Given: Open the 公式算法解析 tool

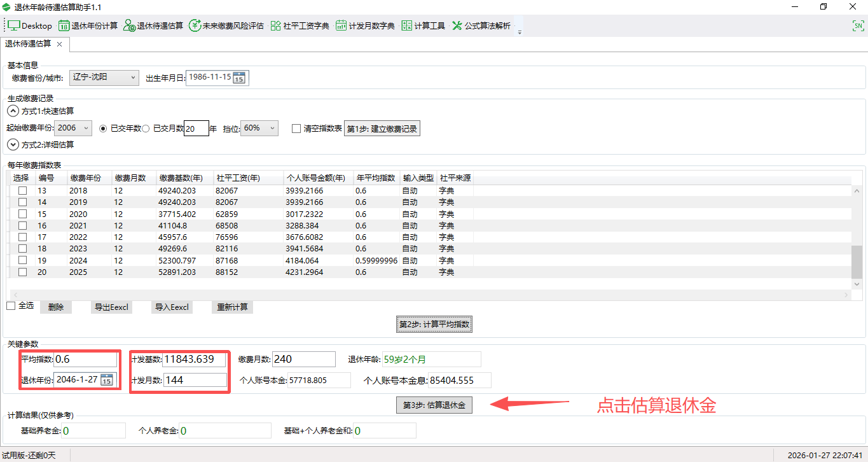Looking at the screenshot, I should [480, 25].
